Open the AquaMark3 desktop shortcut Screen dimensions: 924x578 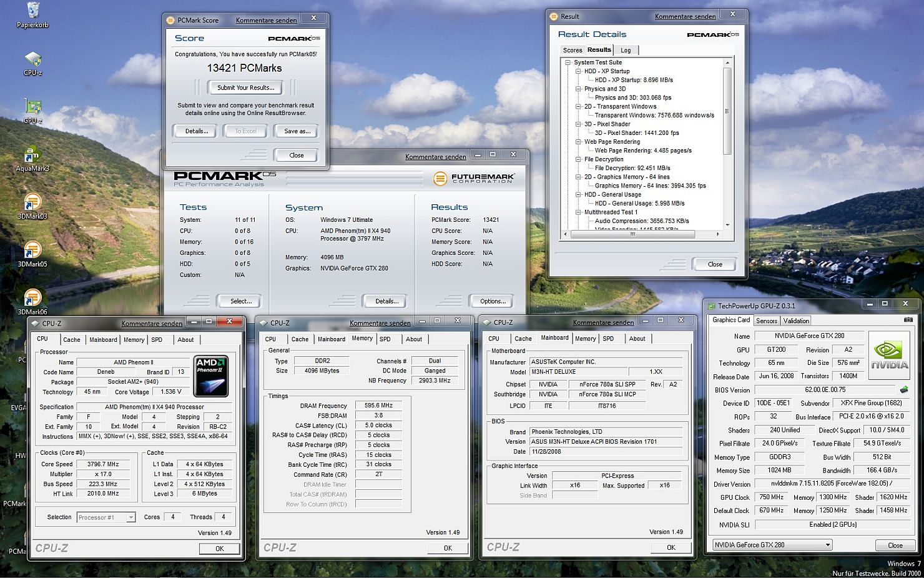[32, 158]
